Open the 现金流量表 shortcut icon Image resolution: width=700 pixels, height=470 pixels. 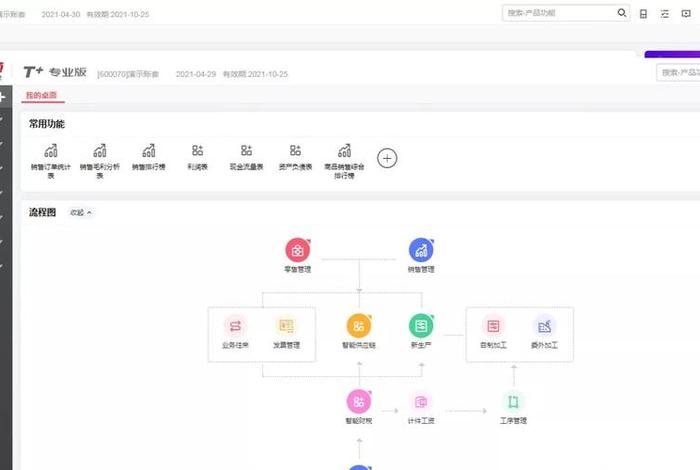coord(246,150)
